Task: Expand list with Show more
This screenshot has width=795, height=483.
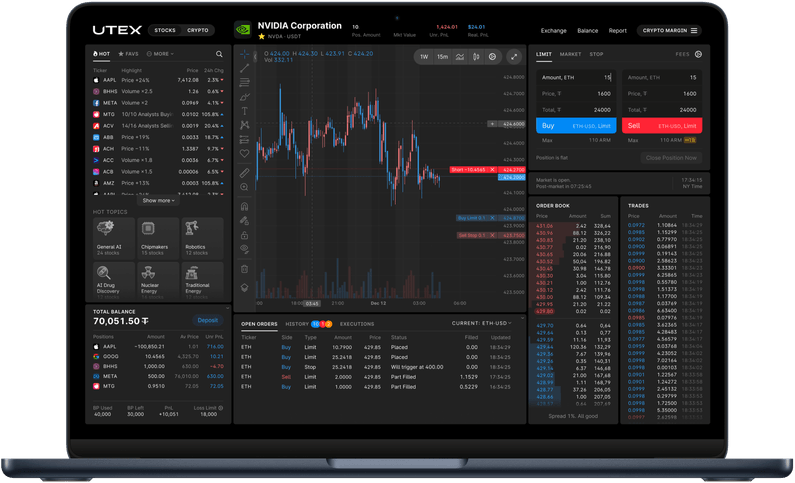Action: 158,201
